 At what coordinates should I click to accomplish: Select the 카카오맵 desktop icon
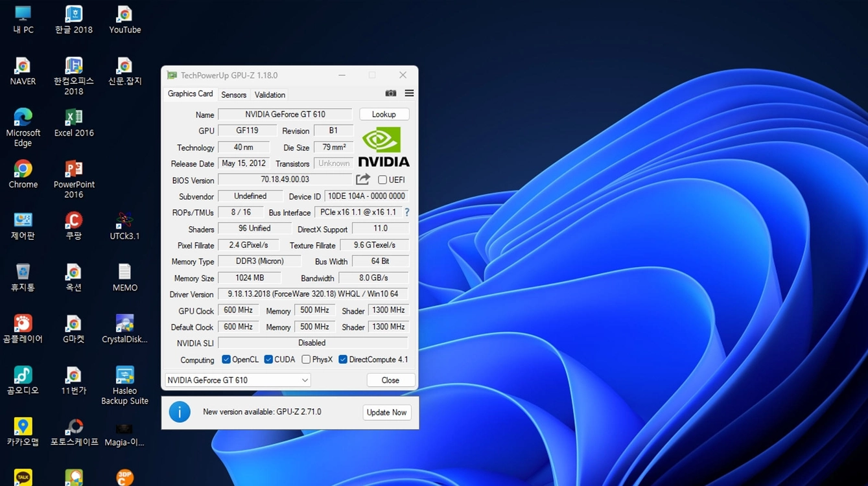coord(23,432)
